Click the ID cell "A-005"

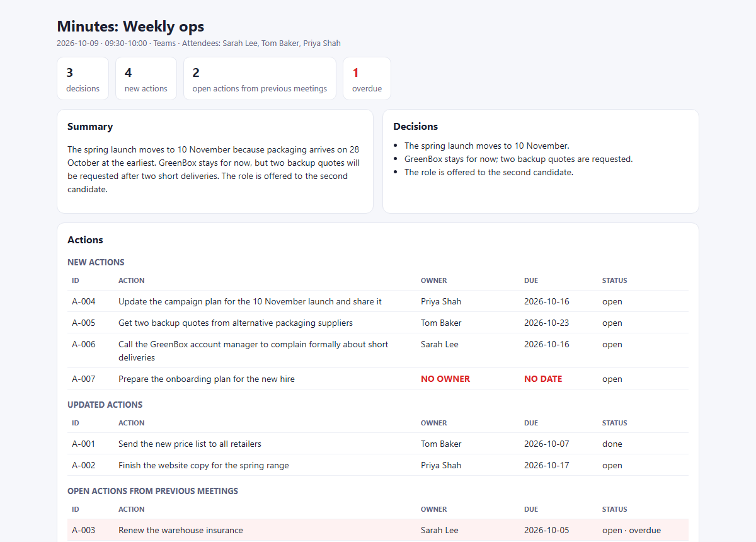84,323
